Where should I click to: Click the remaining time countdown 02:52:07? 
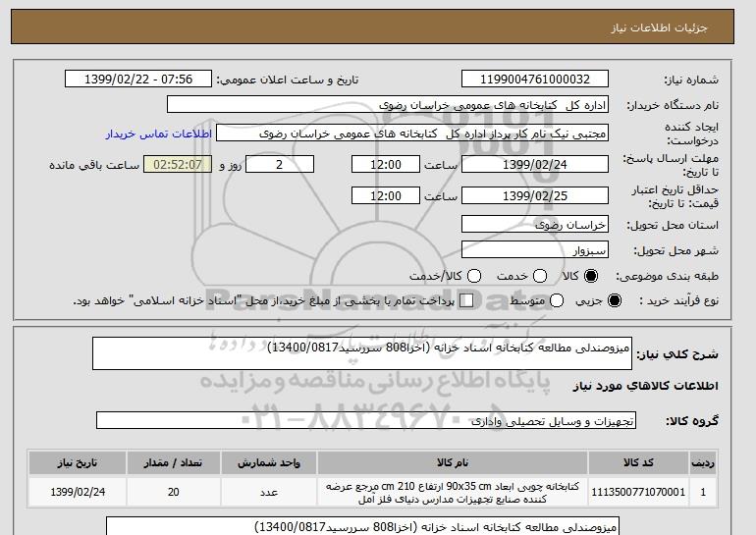tap(178, 164)
